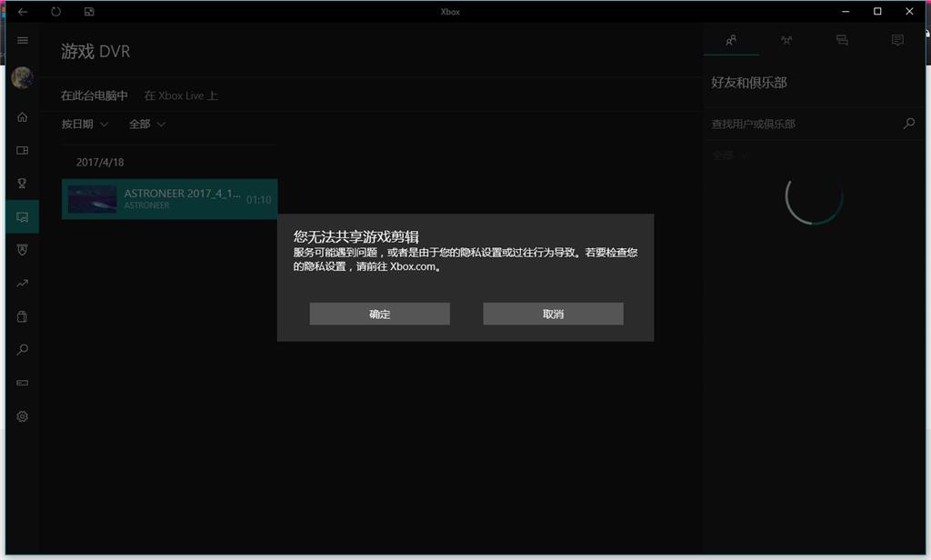Open the Store bag icon
Image resolution: width=931 pixels, height=560 pixels.
click(x=23, y=316)
